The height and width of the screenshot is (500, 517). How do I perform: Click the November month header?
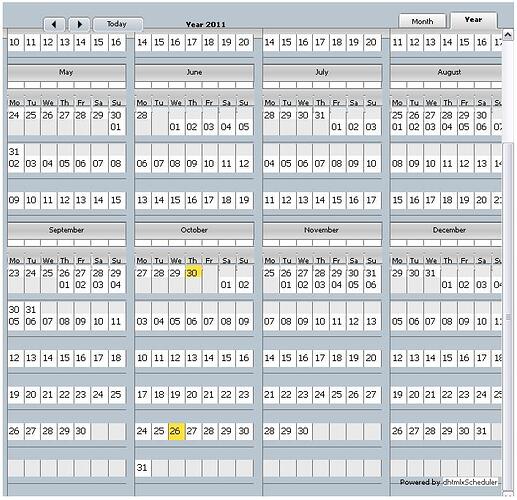(x=322, y=230)
